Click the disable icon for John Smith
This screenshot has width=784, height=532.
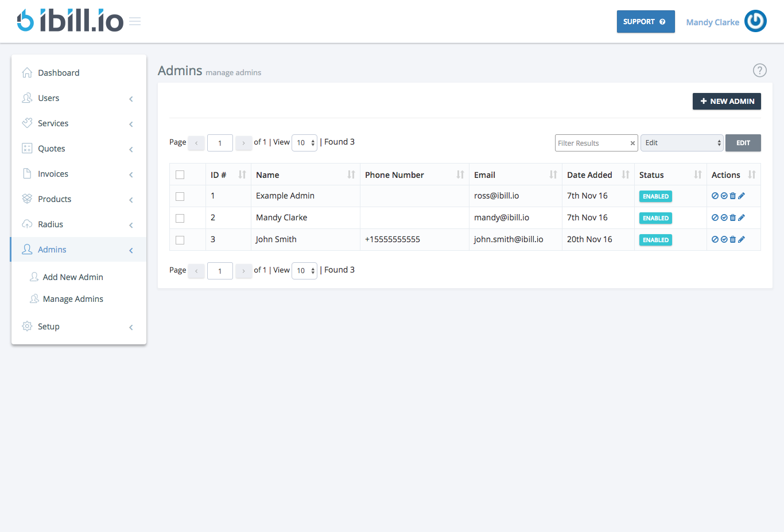715,239
